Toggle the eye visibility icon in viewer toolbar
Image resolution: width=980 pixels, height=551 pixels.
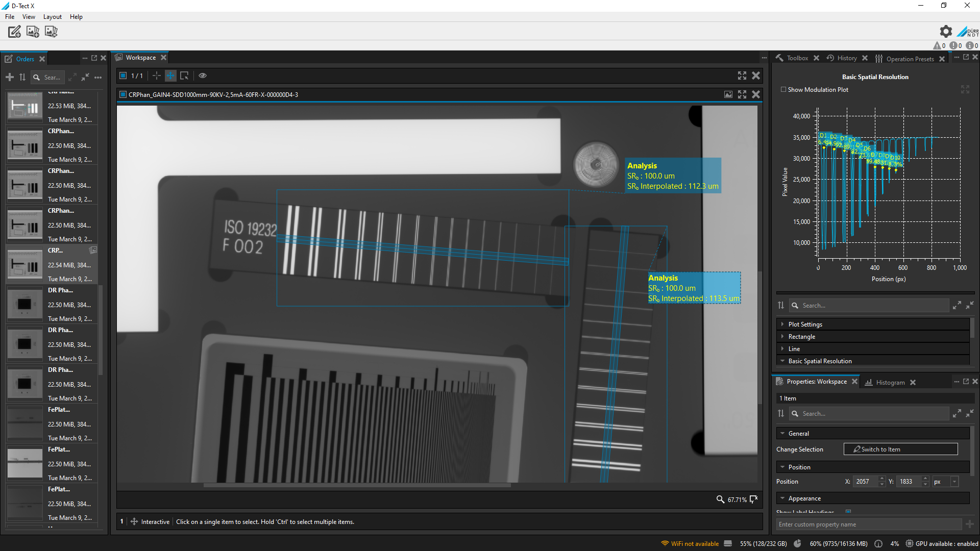203,76
